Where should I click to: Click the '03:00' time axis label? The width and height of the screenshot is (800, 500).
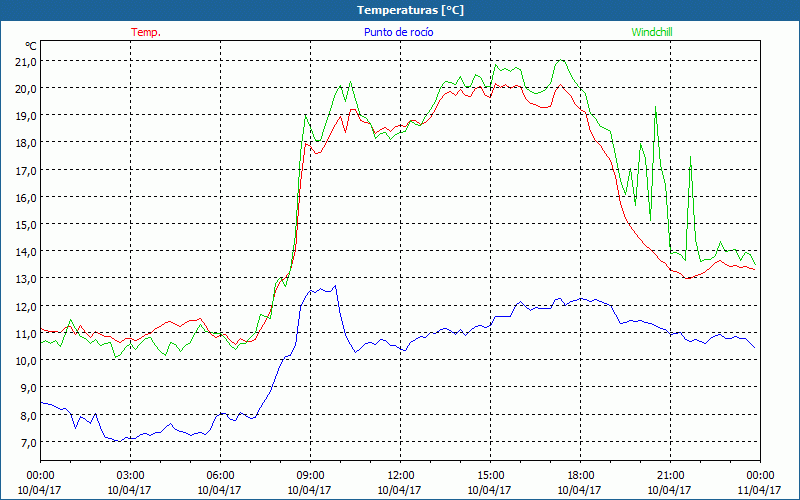click(130, 476)
